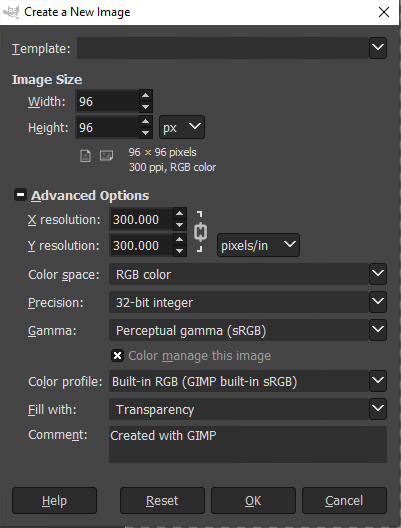Collapse the Advanced Options section
This screenshot has width=401, height=528.
20,195
